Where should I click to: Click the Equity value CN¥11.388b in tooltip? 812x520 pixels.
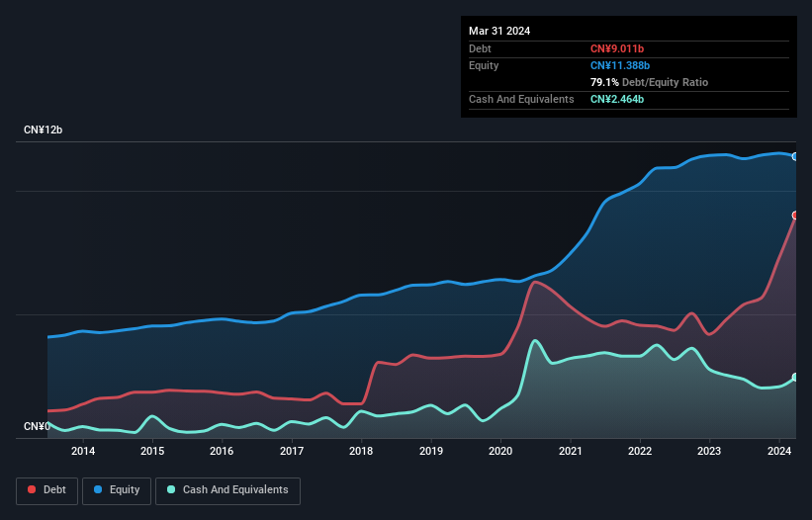[x=620, y=65]
